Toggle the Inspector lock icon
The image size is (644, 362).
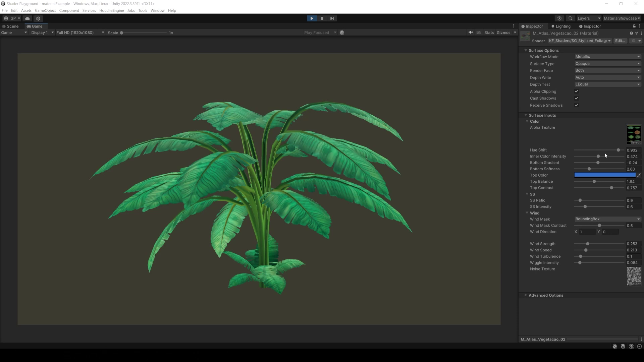coord(634,26)
